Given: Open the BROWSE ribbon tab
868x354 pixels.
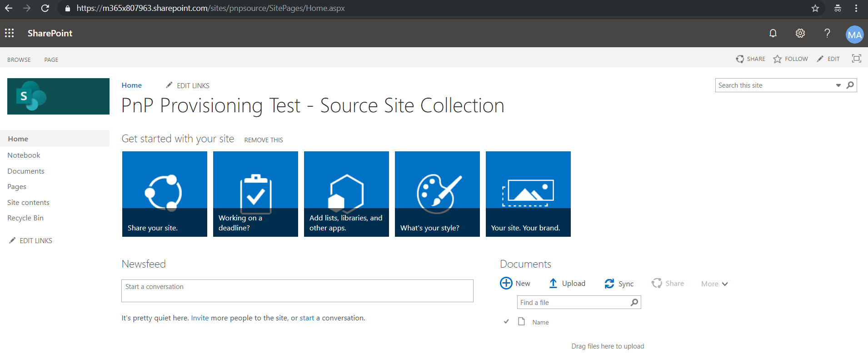Looking at the screenshot, I should 19,60.
